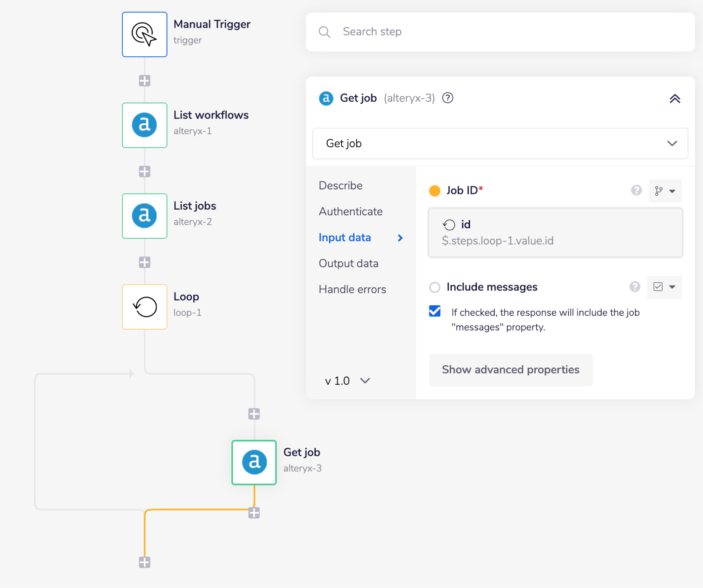Open the Output data tab
703x588 pixels.
[x=348, y=263]
